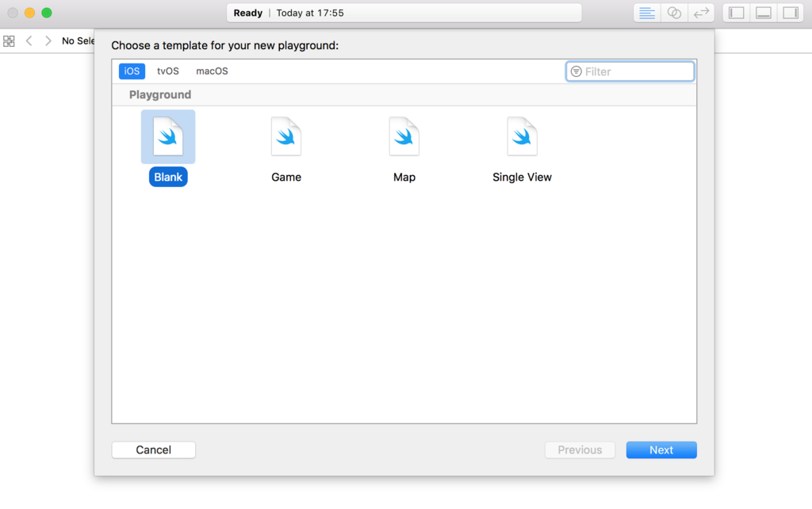Toggle the navigator panel
This screenshot has height=509, width=812.
(x=736, y=13)
